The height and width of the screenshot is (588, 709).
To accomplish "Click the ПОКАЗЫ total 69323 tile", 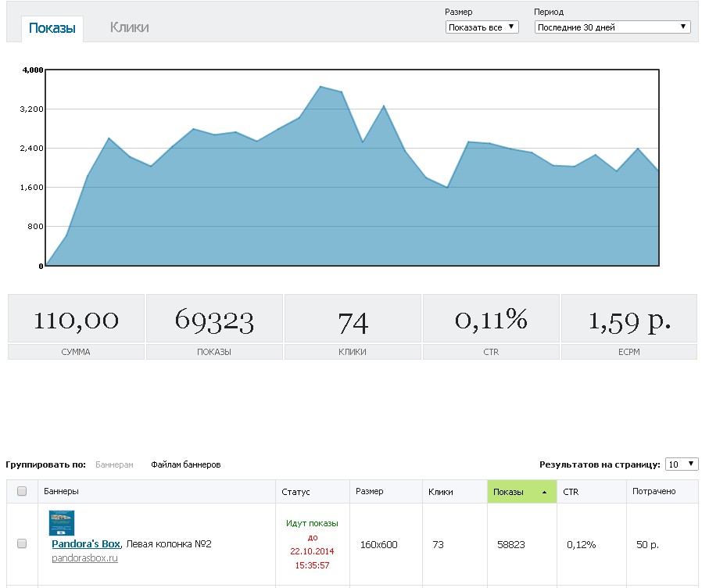I will [x=214, y=327].
